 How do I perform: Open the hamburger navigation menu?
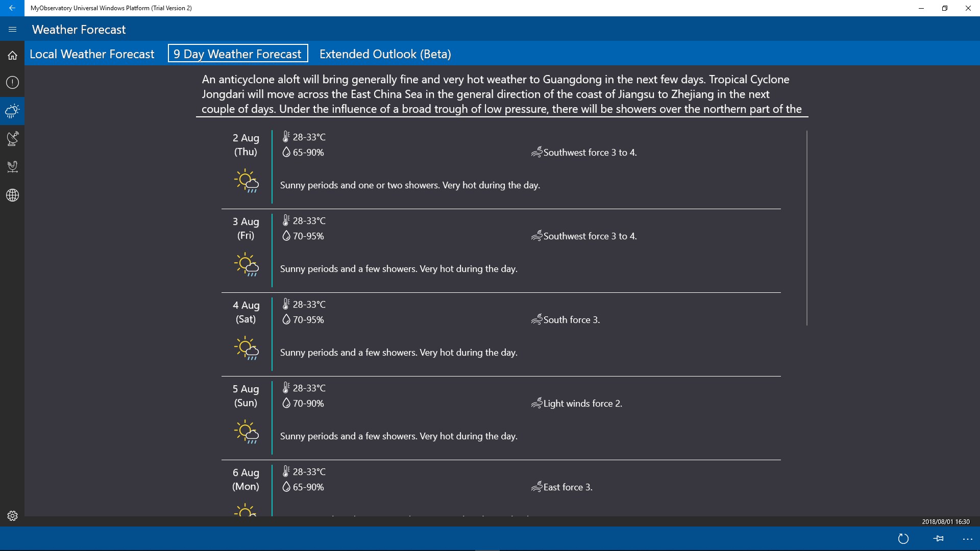pyautogui.click(x=12, y=29)
